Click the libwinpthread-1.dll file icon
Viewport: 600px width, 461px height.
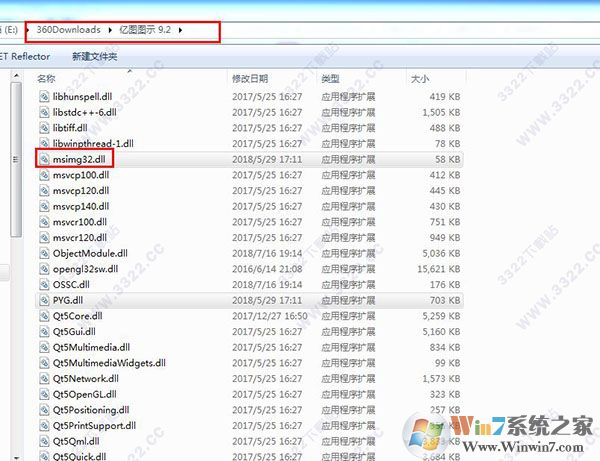pyautogui.click(x=44, y=143)
